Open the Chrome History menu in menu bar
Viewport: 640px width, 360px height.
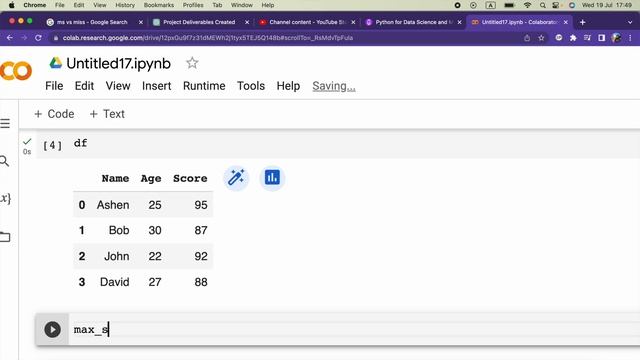click(124, 5)
